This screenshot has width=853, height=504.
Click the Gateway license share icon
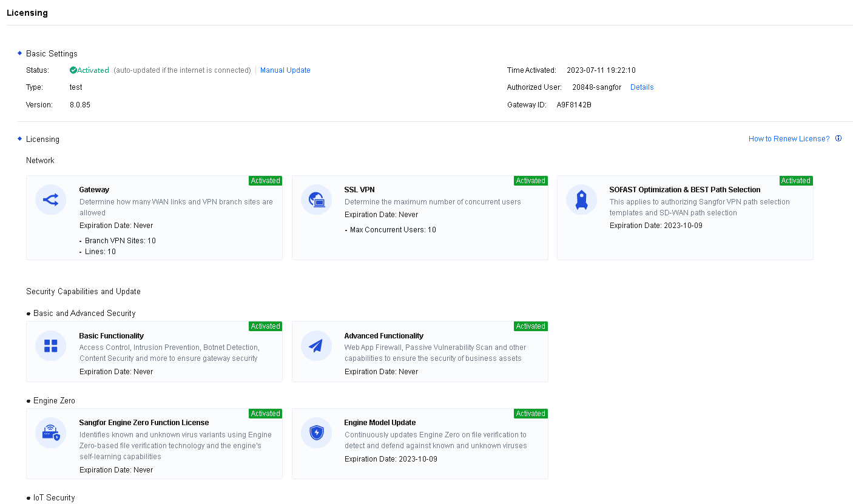(51, 200)
